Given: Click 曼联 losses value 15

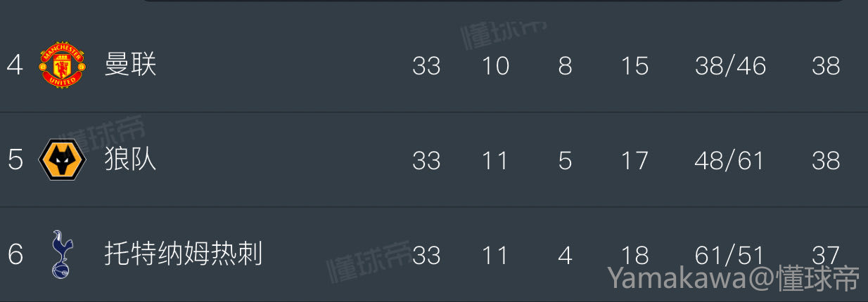Looking at the screenshot, I should coord(634,65).
